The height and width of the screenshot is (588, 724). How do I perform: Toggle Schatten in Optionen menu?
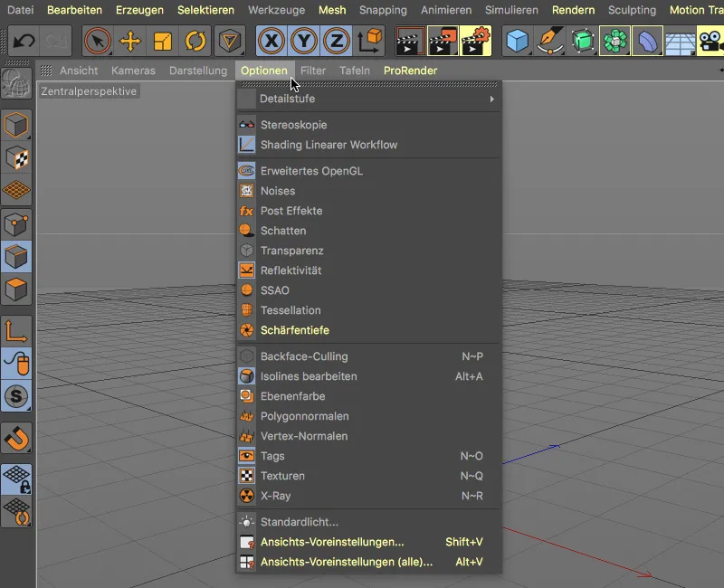click(368, 231)
